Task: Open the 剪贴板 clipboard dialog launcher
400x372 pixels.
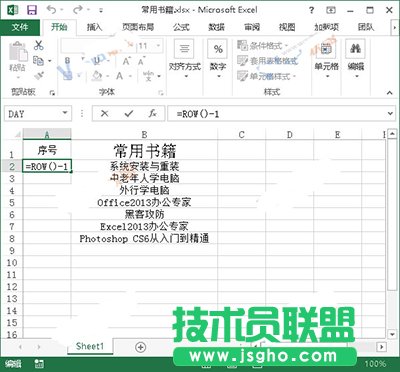Action: point(52,93)
